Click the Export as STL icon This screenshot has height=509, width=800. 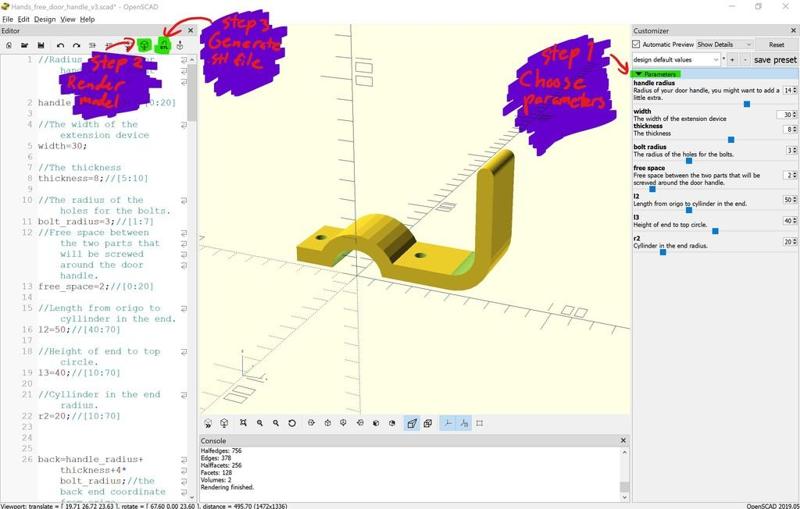point(164,45)
